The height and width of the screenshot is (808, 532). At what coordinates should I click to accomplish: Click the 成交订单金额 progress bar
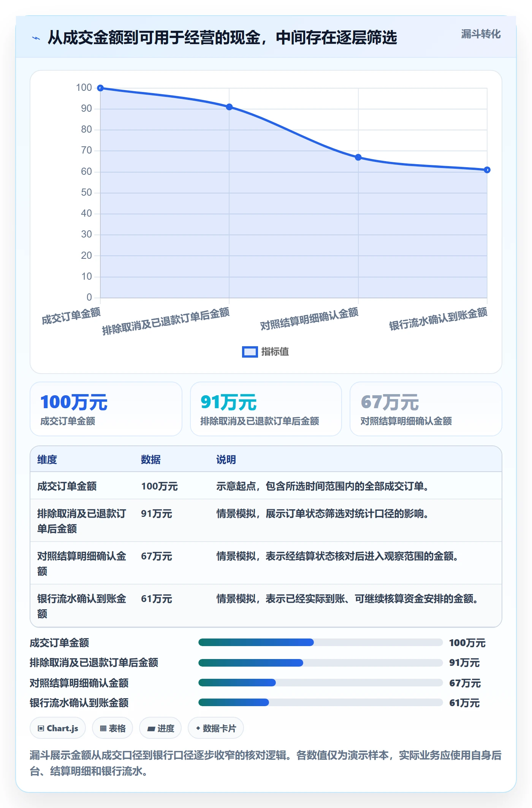coord(320,642)
